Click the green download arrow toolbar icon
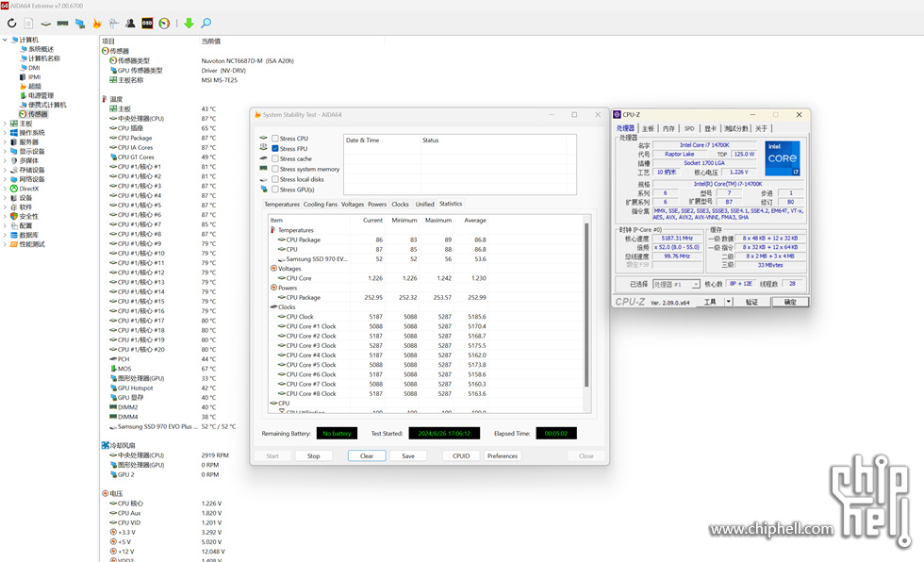Image resolution: width=924 pixels, height=562 pixels. [189, 23]
